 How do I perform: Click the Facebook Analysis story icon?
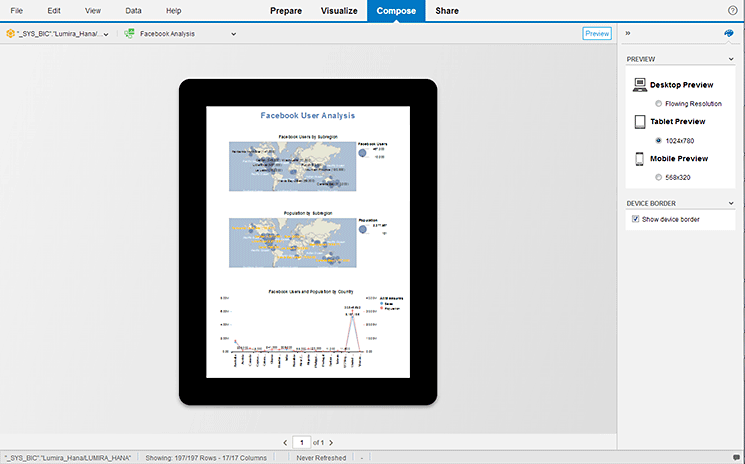click(x=130, y=34)
